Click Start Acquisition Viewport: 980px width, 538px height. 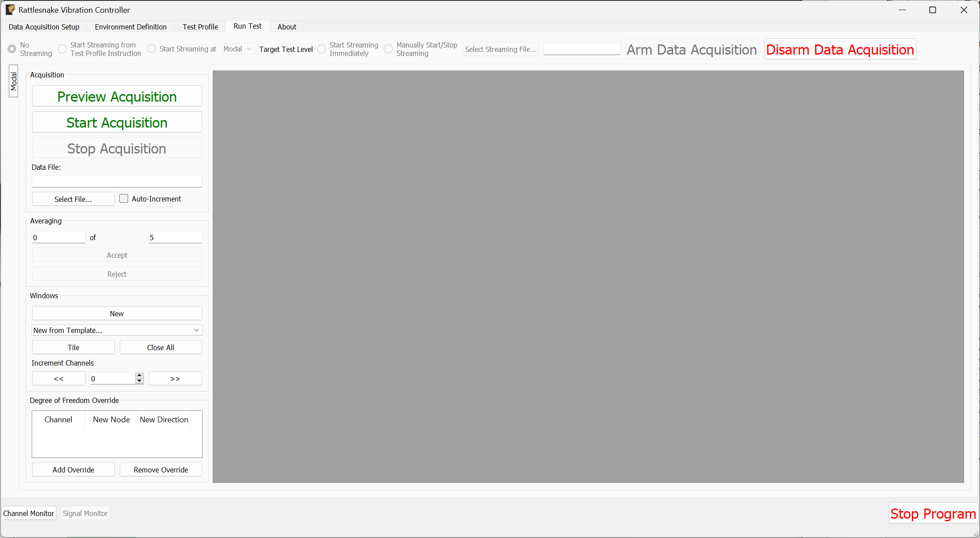pos(117,122)
